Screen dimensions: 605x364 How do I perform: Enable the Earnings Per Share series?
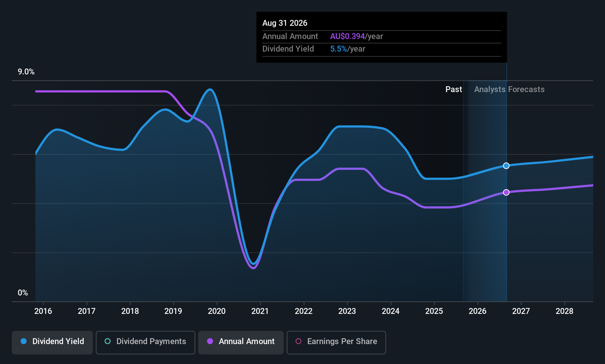point(336,343)
